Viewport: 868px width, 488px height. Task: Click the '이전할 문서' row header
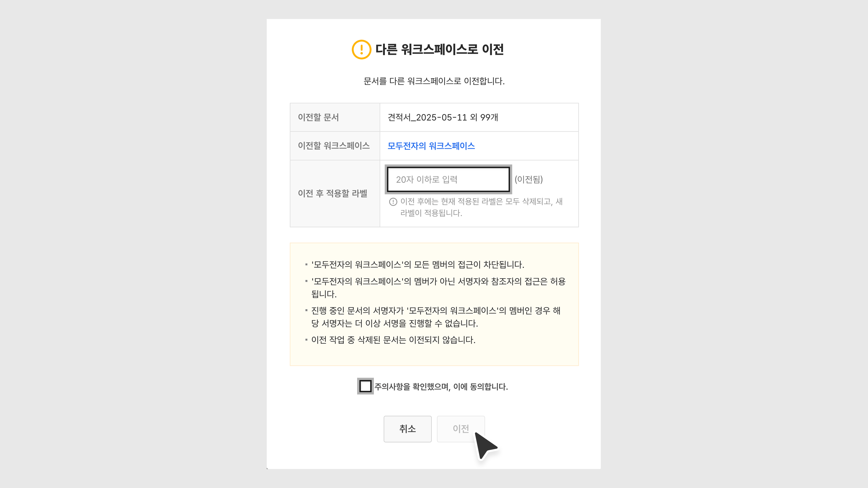coord(318,117)
